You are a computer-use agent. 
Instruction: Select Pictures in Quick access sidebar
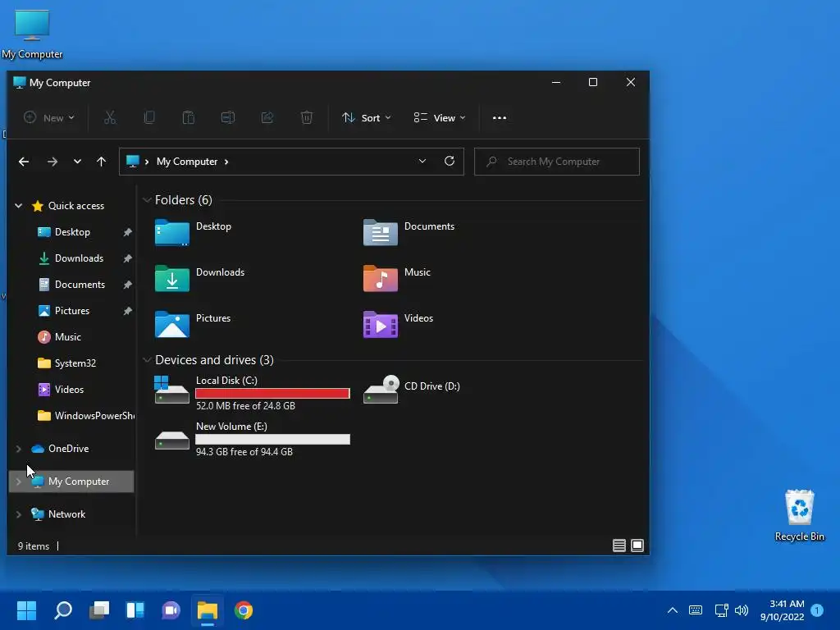pos(72,311)
